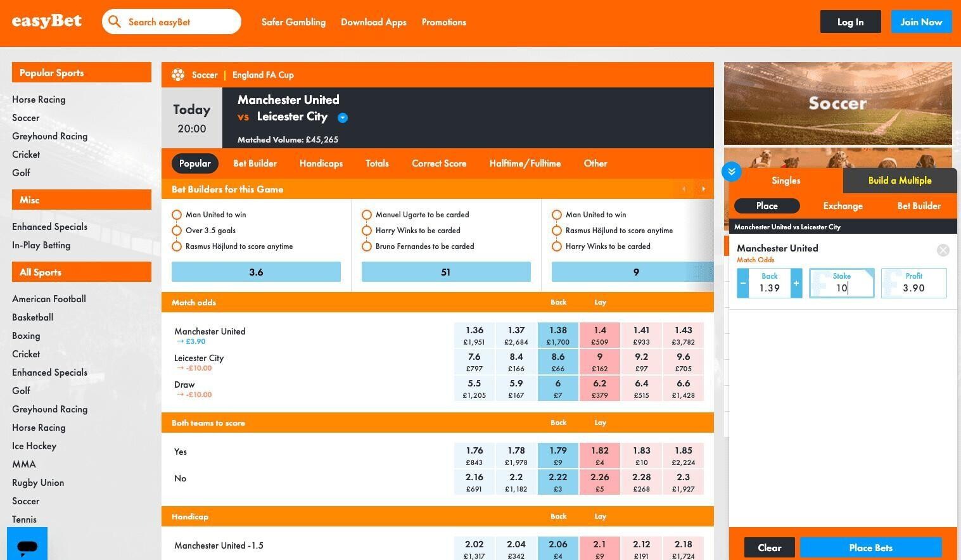Viewport: 961px width, 560px height.
Task: Remove Manchester United bet with X icon
Action: tap(943, 250)
